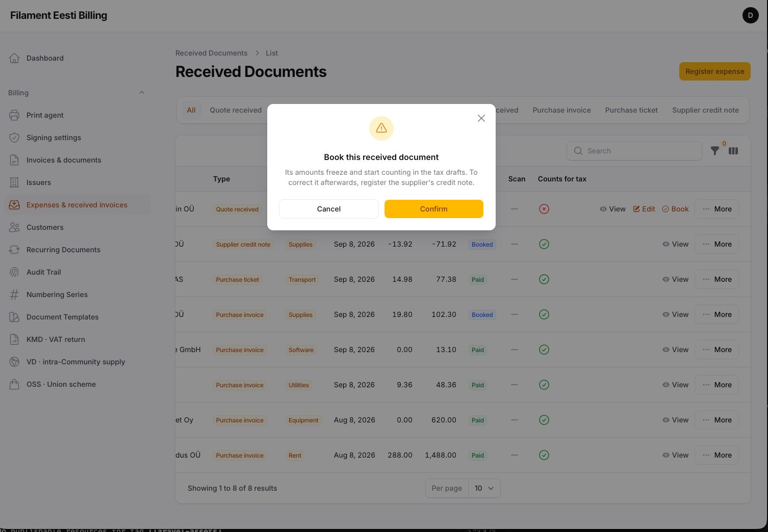768x532 pixels.
Task: Toggle table columns icon
Action: (x=733, y=151)
